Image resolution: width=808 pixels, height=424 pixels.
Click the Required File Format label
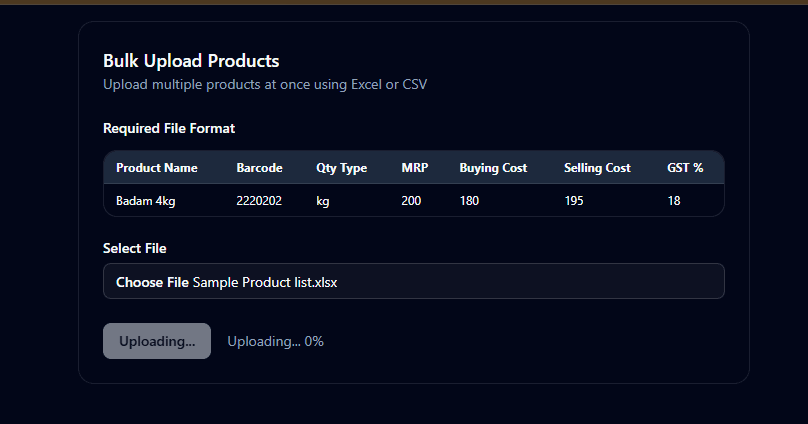click(169, 129)
